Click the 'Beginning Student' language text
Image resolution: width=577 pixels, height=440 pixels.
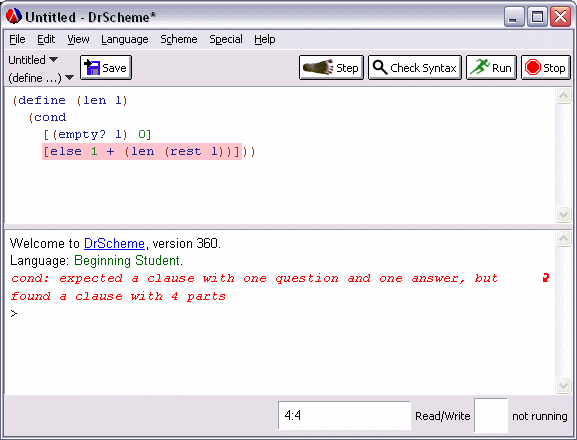128,260
